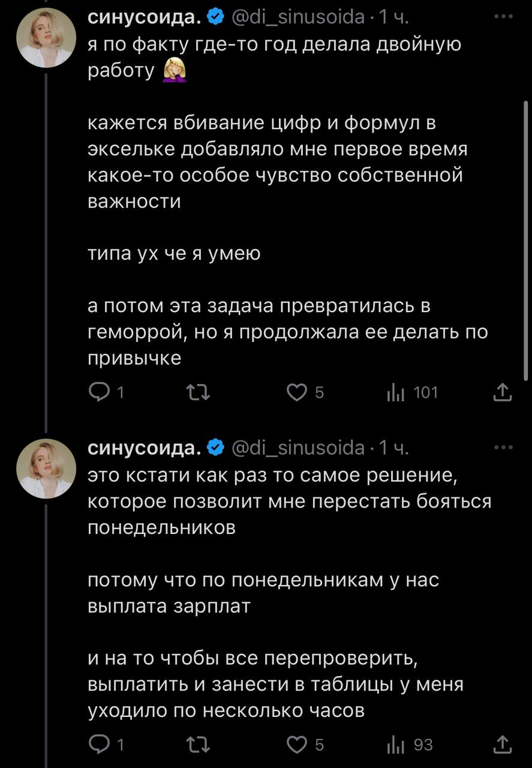Click the vertical scrollbar on the right edge
The height and width of the screenshot is (768, 532).
(525, 240)
